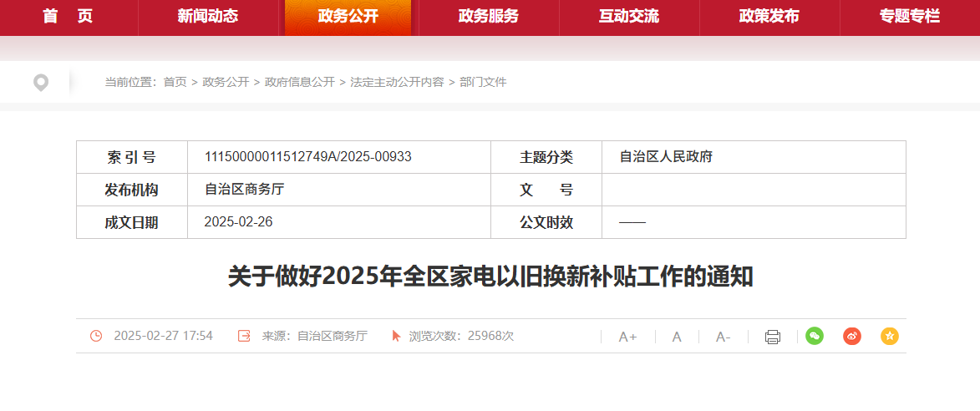This screenshot has height=411, width=980.
Task: Click the 索引号 label cell
Action: pos(132,157)
